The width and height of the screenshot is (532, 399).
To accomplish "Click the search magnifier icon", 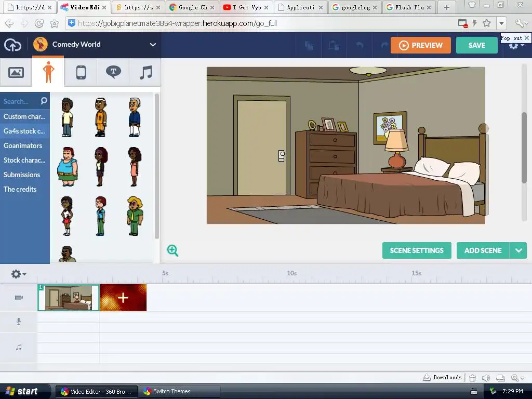I will coord(44,101).
